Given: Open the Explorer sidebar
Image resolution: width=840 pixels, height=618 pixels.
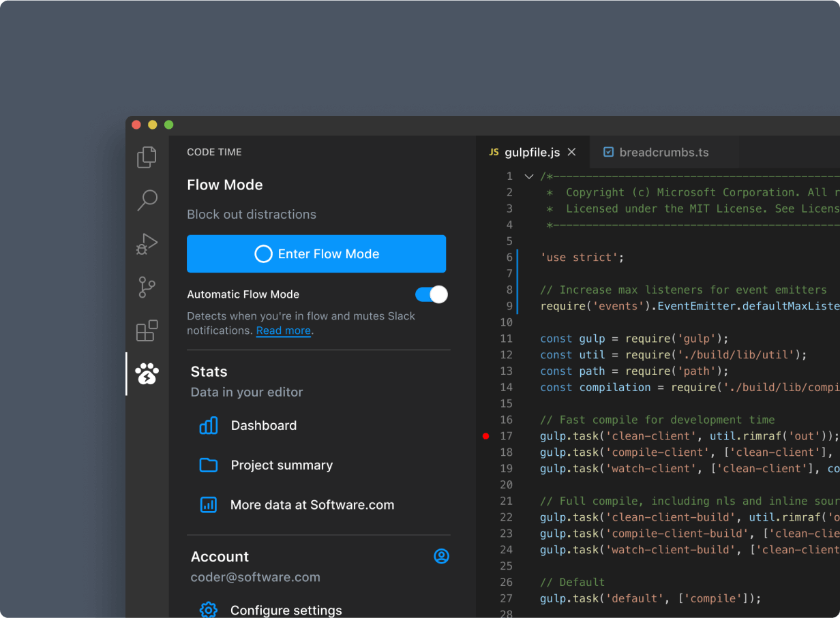Looking at the screenshot, I should point(146,157).
